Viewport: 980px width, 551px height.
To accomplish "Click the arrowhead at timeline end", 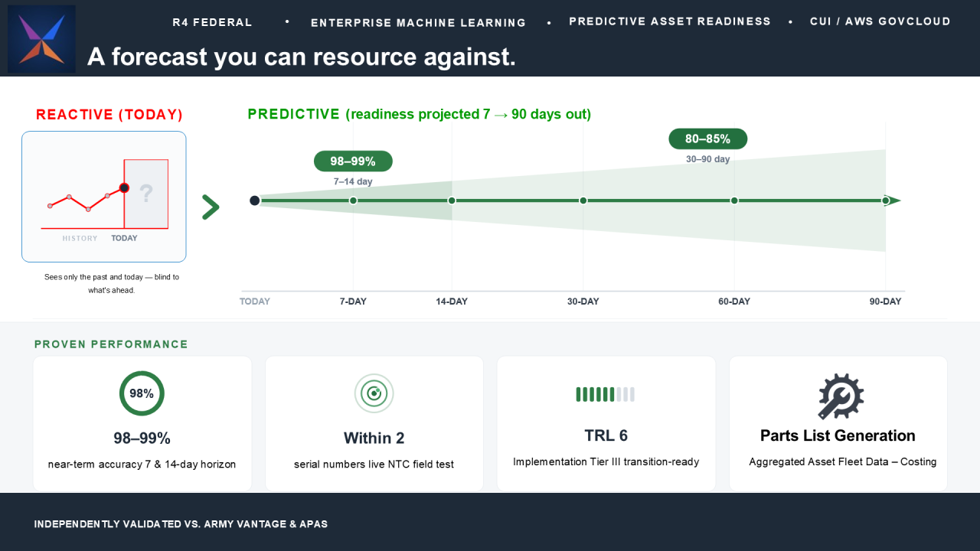I will (894, 201).
